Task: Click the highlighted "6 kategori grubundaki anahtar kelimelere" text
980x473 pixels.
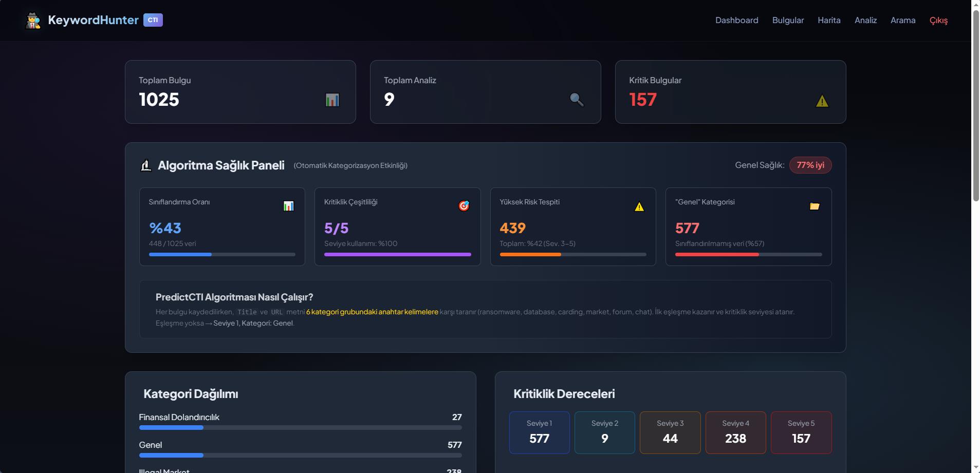Action: pos(372,312)
